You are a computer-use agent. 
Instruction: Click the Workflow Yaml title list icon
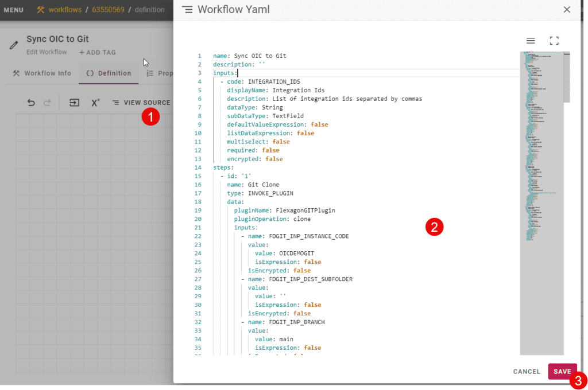tap(187, 9)
